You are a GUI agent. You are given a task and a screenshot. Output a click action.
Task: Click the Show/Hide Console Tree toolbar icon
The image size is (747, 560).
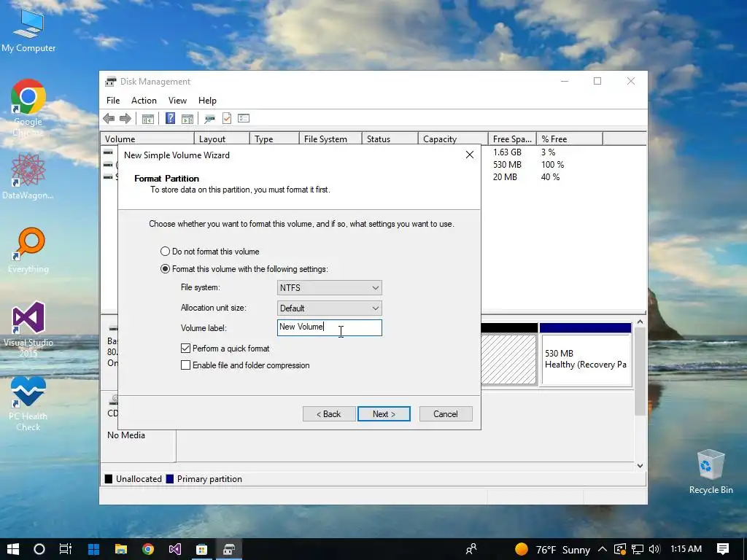[148, 119]
